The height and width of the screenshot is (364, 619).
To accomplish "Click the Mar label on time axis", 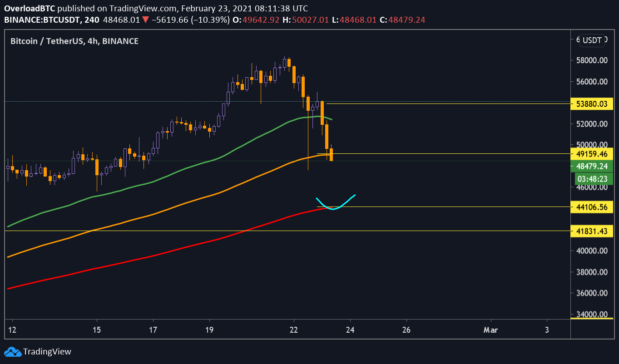I will tap(491, 330).
